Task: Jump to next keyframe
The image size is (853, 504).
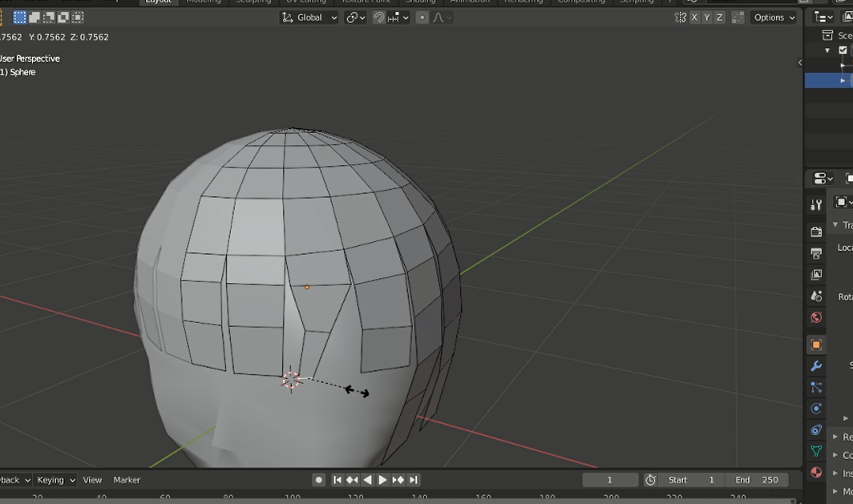Action: pos(398,479)
